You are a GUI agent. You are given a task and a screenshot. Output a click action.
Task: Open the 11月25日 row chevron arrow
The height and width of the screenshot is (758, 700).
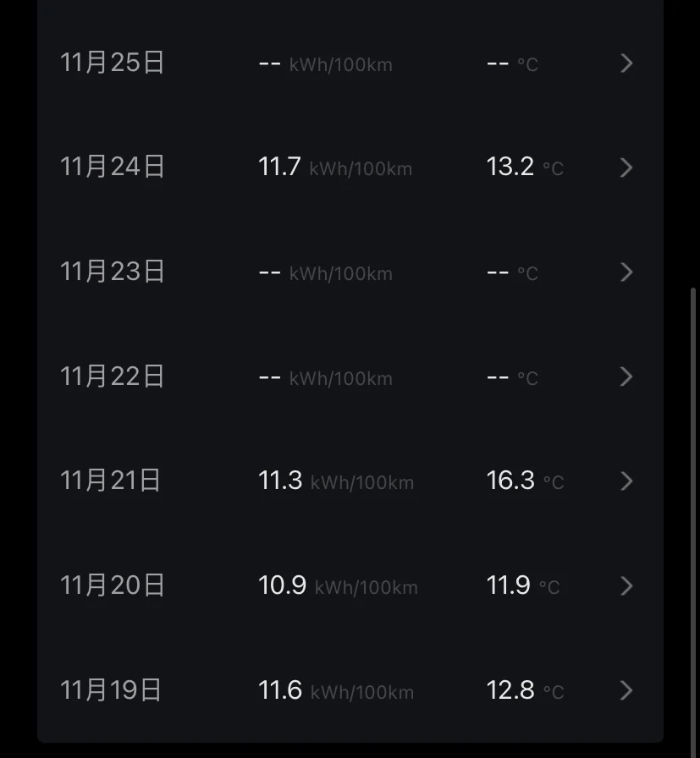coord(626,63)
